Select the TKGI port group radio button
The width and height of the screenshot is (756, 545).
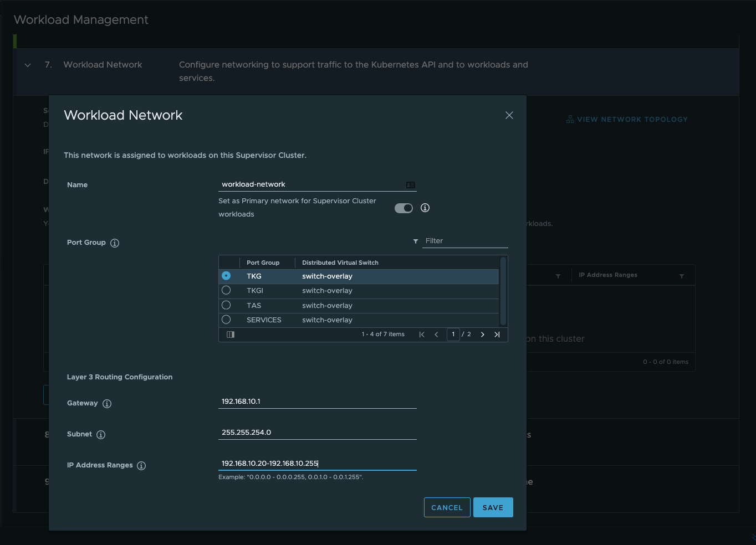226,290
